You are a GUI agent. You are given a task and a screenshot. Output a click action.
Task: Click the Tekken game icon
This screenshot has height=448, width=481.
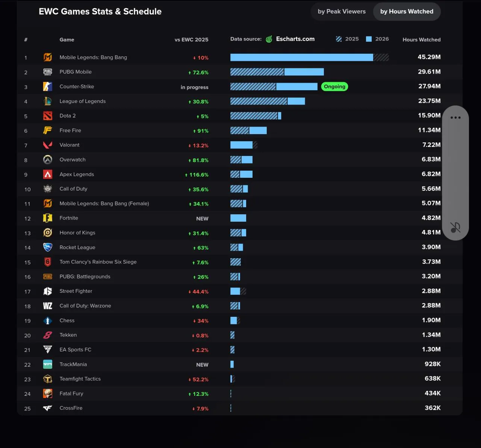[48, 335]
